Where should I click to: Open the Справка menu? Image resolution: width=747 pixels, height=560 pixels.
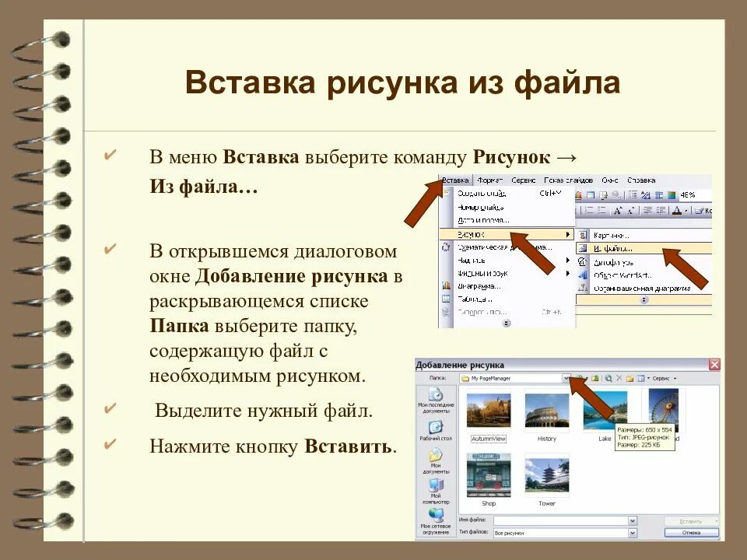641,180
